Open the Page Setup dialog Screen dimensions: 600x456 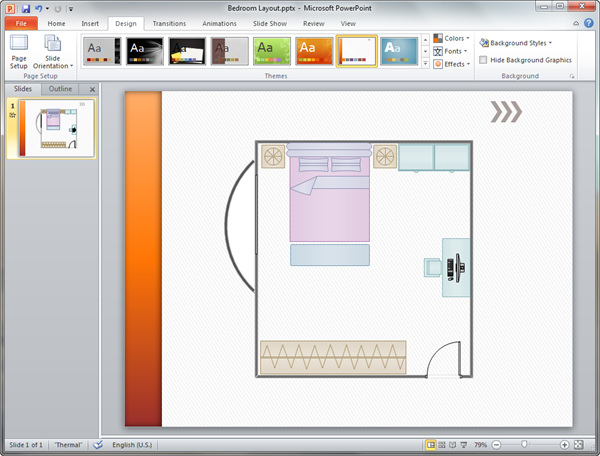pos(19,51)
